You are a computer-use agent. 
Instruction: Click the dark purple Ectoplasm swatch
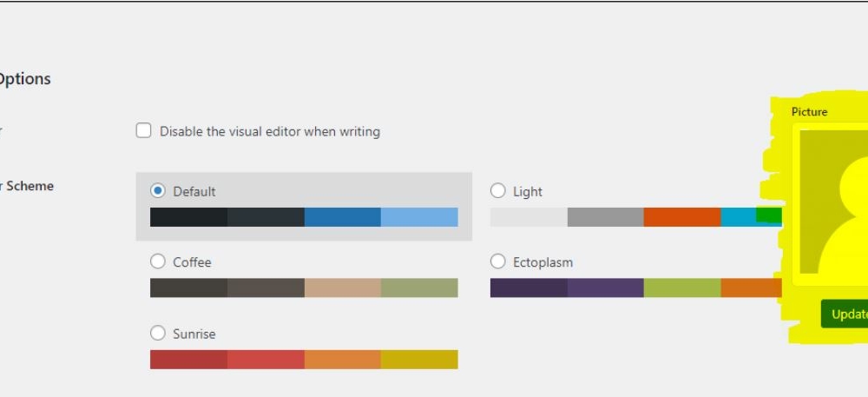click(529, 288)
